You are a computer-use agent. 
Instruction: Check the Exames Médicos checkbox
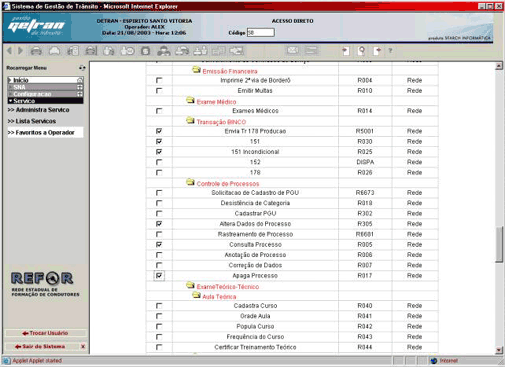click(x=159, y=111)
